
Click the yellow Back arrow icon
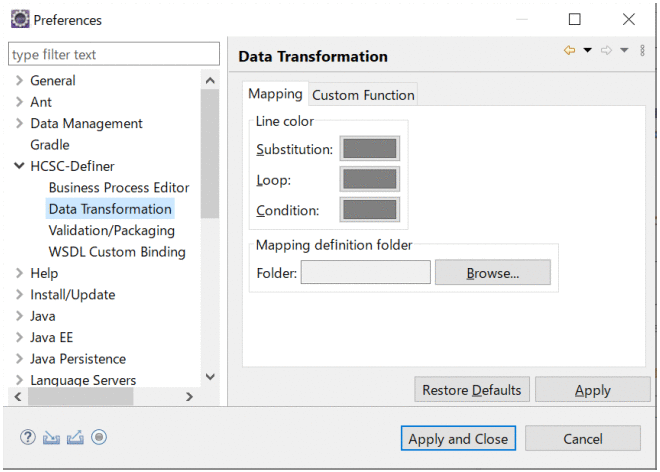click(x=569, y=51)
